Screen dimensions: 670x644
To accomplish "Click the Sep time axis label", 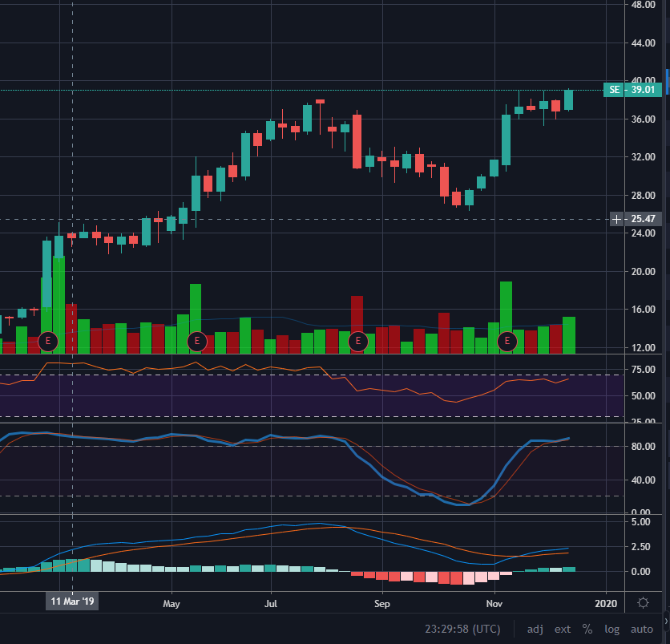I will (x=382, y=604).
